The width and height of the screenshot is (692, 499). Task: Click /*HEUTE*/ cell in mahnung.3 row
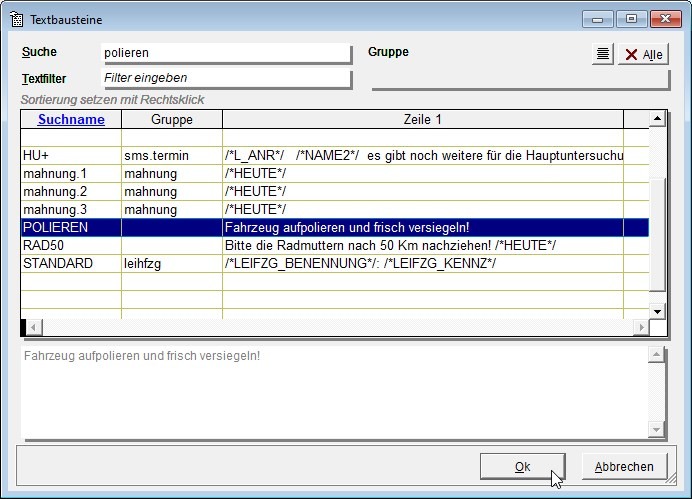423,209
